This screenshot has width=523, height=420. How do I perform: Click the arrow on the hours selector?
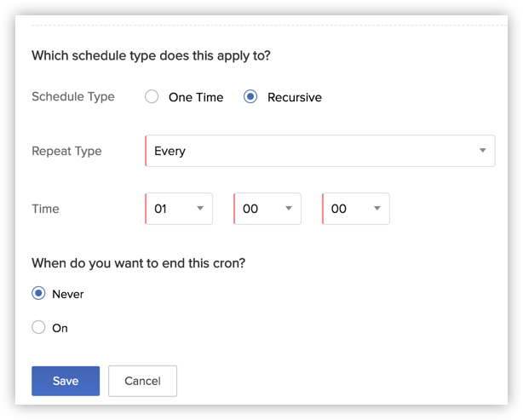(x=200, y=209)
